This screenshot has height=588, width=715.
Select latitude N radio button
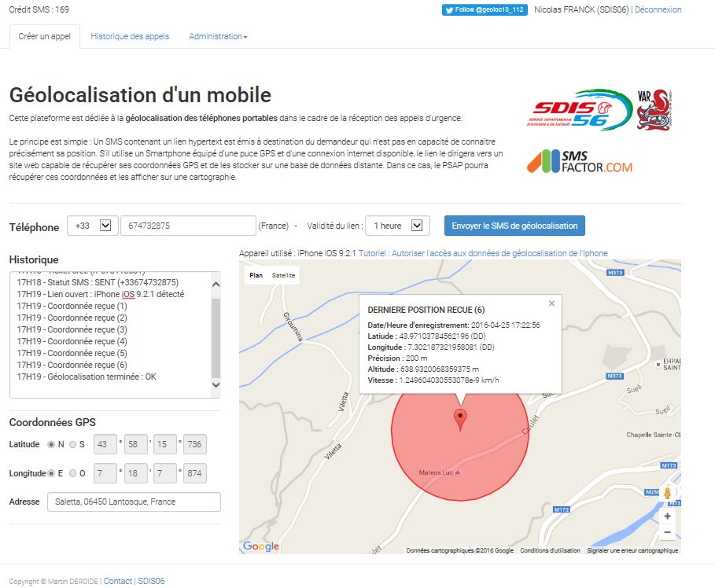point(51,444)
